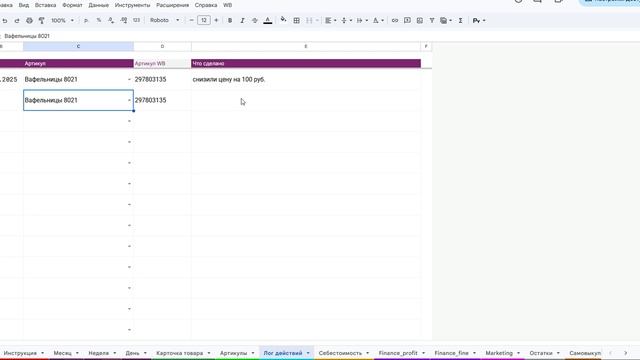Open vertical align dropdown
This screenshot has width=640, height=360.
[346, 20]
